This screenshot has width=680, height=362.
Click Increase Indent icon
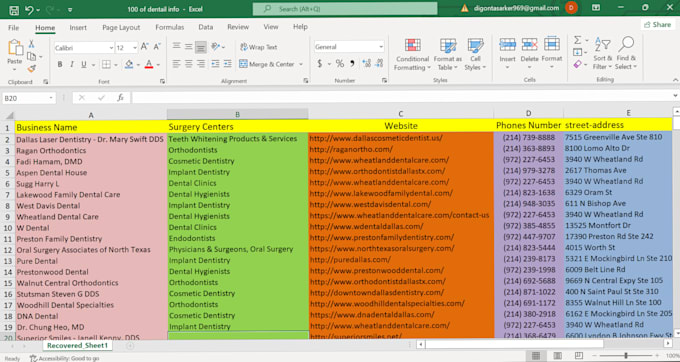[228, 64]
